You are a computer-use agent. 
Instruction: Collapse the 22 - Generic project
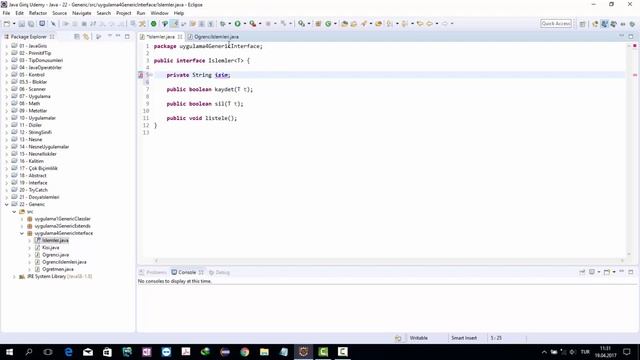click(7, 204)
